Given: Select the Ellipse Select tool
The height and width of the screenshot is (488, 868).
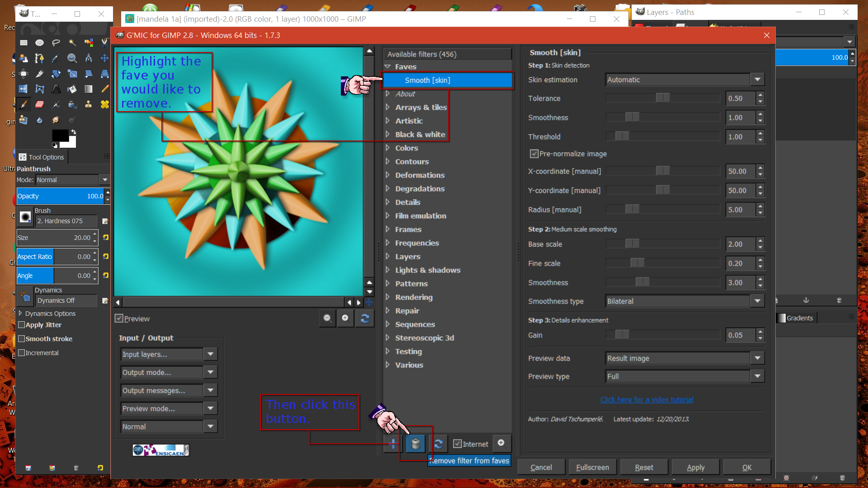Looking at the screenshot, I should (x=40, y=42).
